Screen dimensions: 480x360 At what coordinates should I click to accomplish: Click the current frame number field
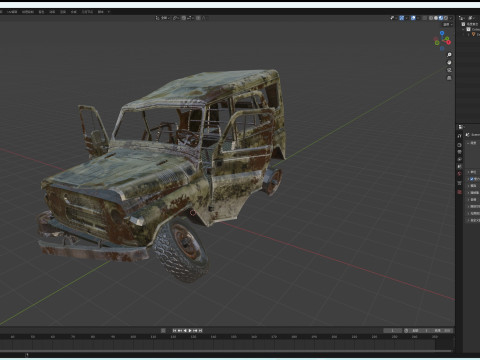coord(393,330)
